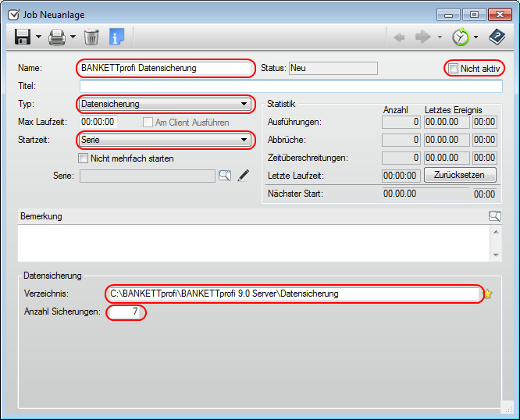The image size is (520, 420).
Task: Click the trash can delete icon
Action: pyautogui.click(x=91, y=37)
